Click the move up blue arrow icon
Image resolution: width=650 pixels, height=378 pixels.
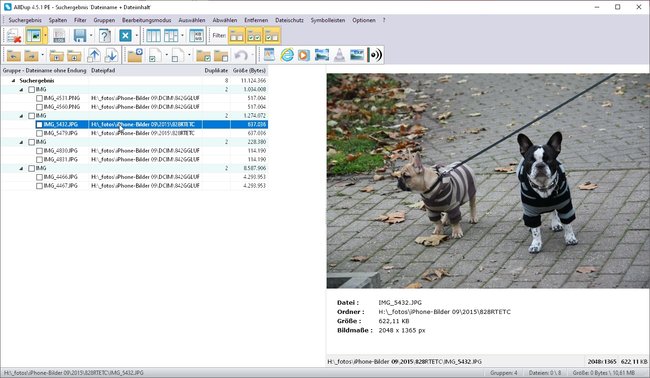[x=94, y=55]
